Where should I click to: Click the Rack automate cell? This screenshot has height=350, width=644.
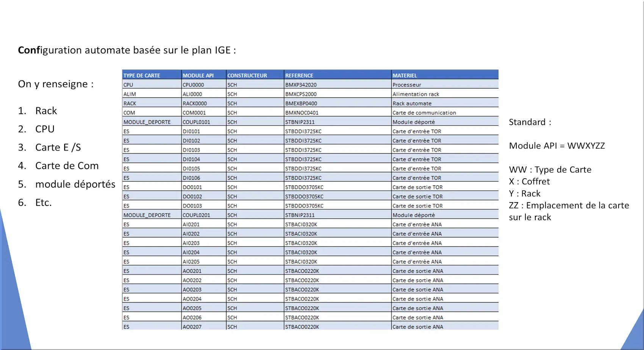click(445, 103)
